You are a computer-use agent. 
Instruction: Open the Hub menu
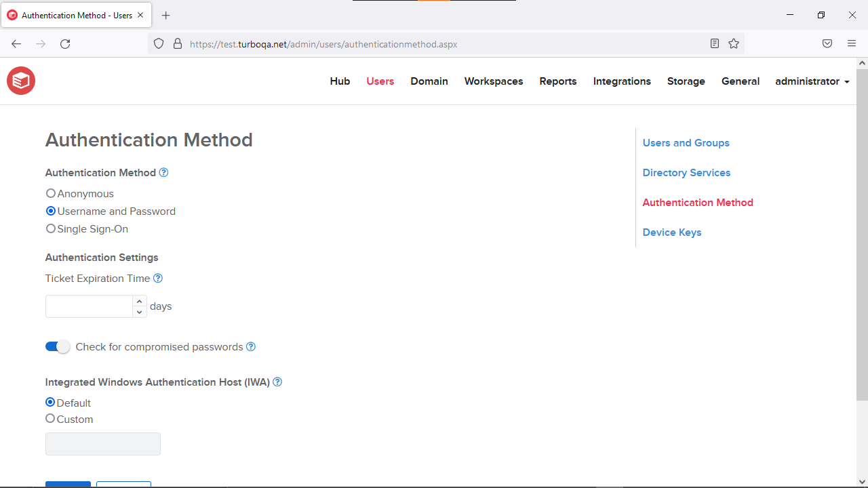340,81
